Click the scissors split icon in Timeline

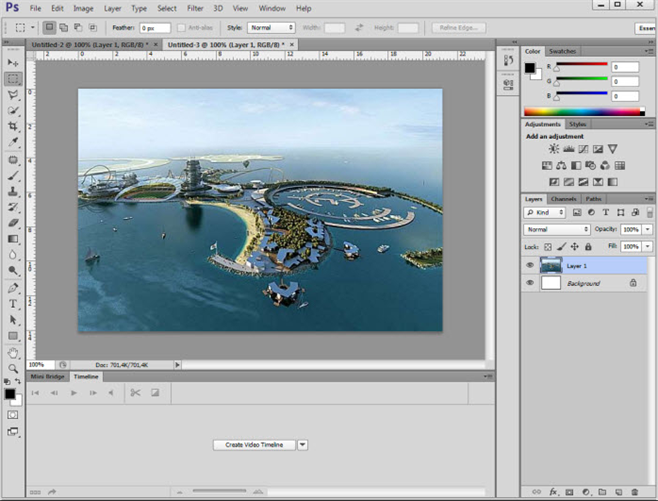(x=135, y=393)
